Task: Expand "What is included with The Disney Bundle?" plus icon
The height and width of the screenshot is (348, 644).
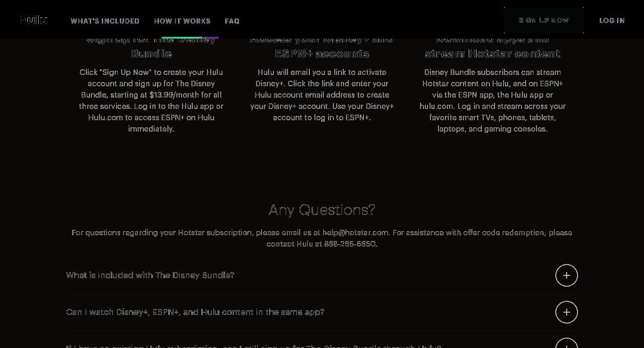Action: pyautogui.click(x=567, y=275)
